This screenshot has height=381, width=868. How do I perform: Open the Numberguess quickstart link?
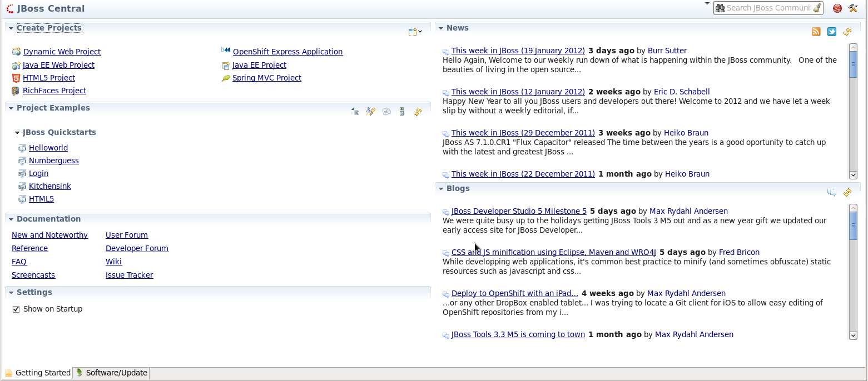tap(54, 161)
